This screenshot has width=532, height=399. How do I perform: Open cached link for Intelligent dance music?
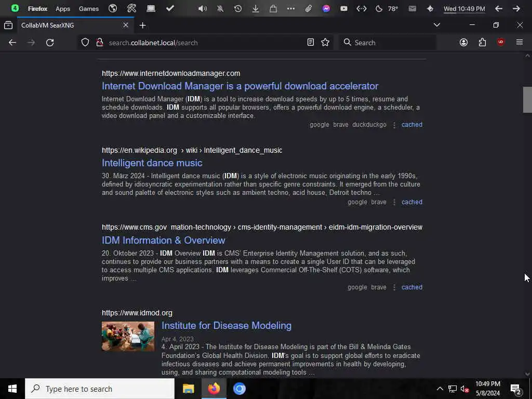(x=412, y=202)
